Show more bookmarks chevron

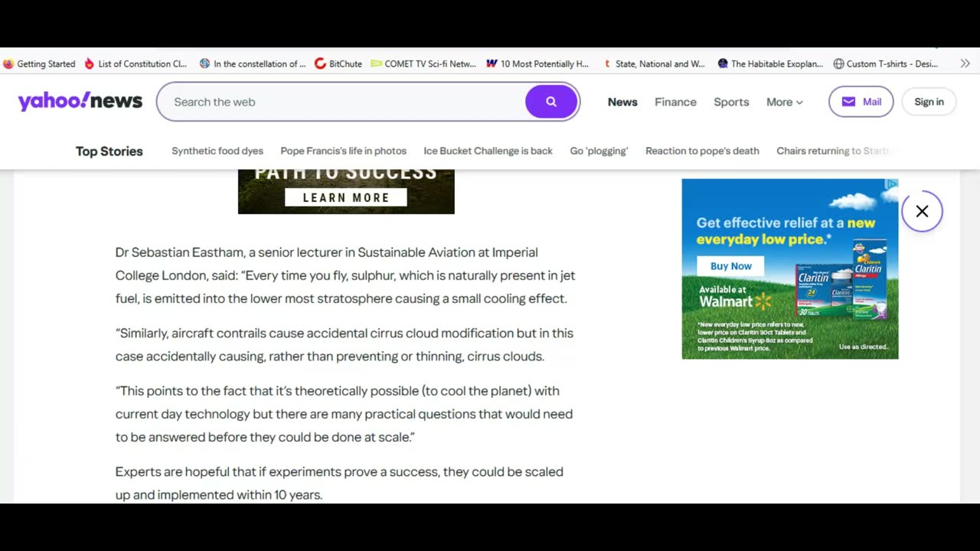pyautogui.click(x=965, y=64)
